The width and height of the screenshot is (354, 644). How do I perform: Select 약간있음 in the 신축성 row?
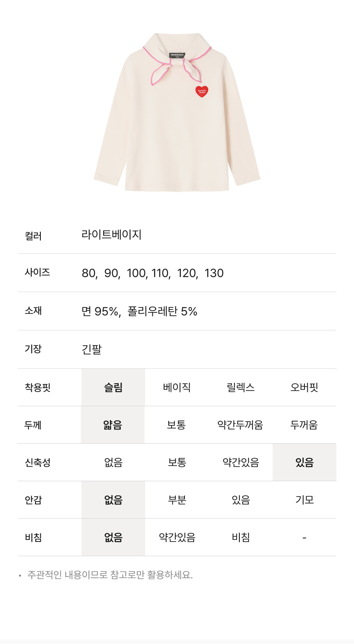tap(241, 462)
